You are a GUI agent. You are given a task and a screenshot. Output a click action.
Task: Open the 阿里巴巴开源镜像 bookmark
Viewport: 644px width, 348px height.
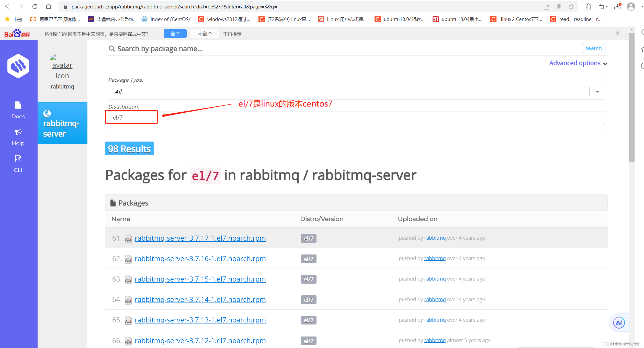[55, 19]
